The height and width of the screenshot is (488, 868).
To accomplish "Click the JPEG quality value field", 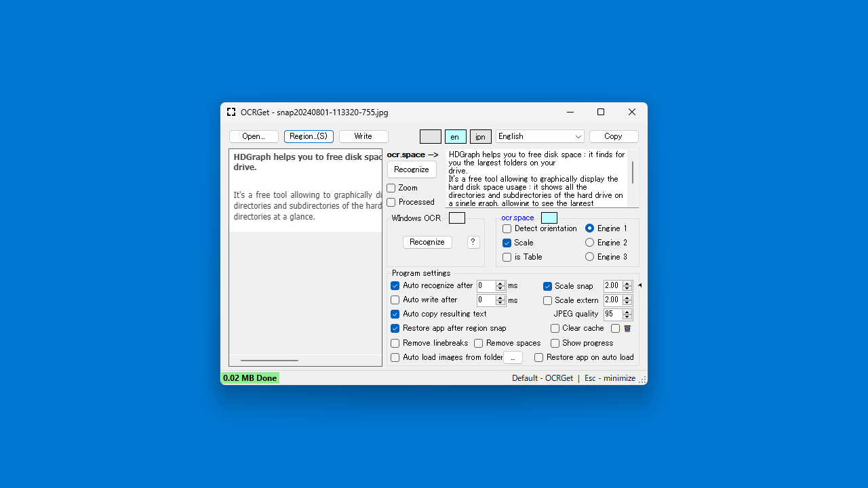I will [613, 314].
